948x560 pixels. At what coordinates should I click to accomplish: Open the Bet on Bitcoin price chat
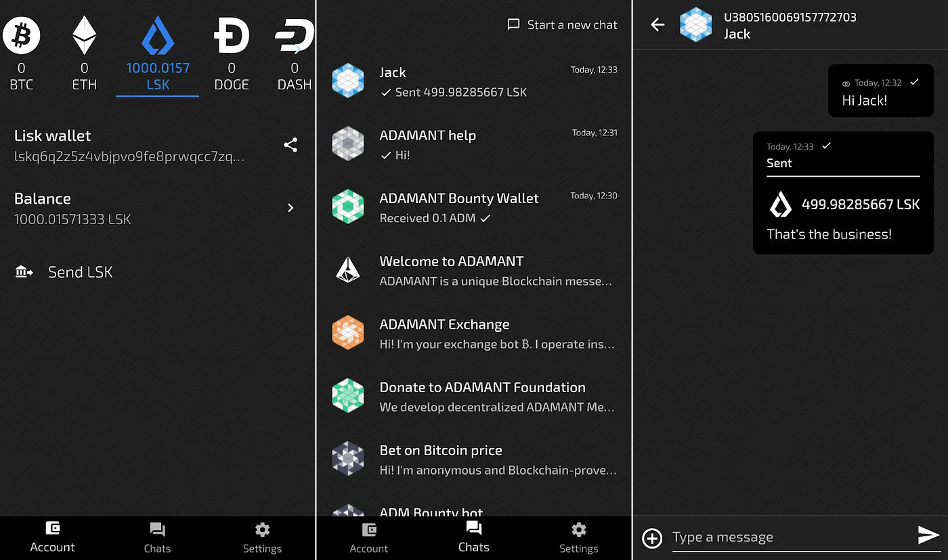coord(474,459)
